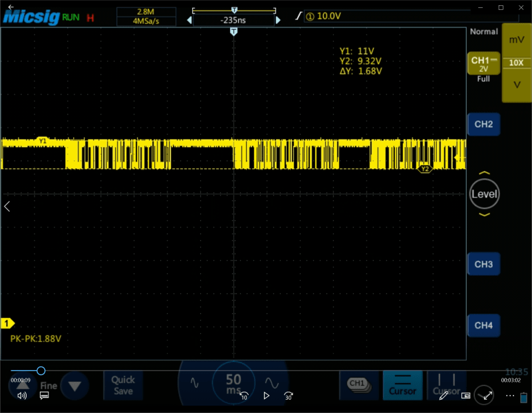This screenshot has width=532, height=413.
Task: Click the -235ns horizontal delay value
Action: click(x=233, y=21)
